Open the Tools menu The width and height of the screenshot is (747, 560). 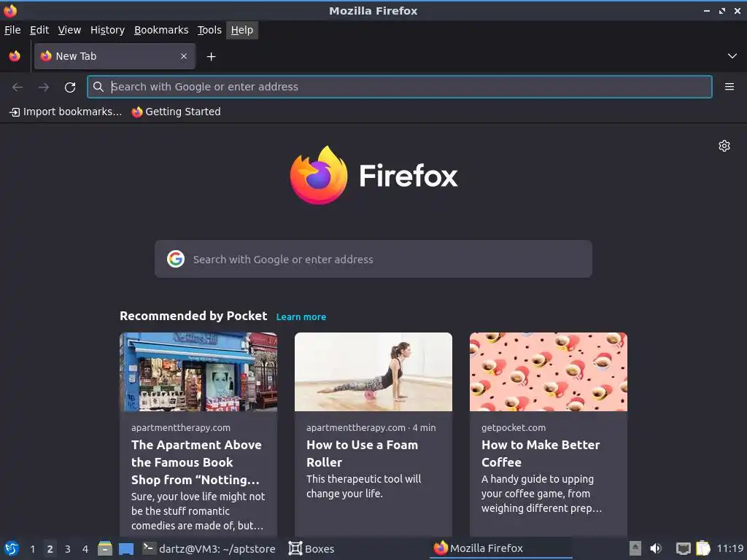pyautogui.click(x=209, y=30)
